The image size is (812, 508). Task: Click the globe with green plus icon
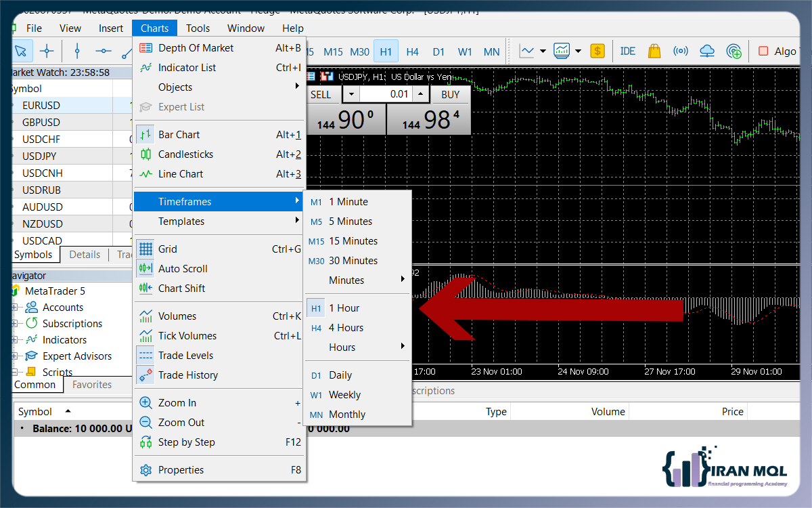pos(734,51)
